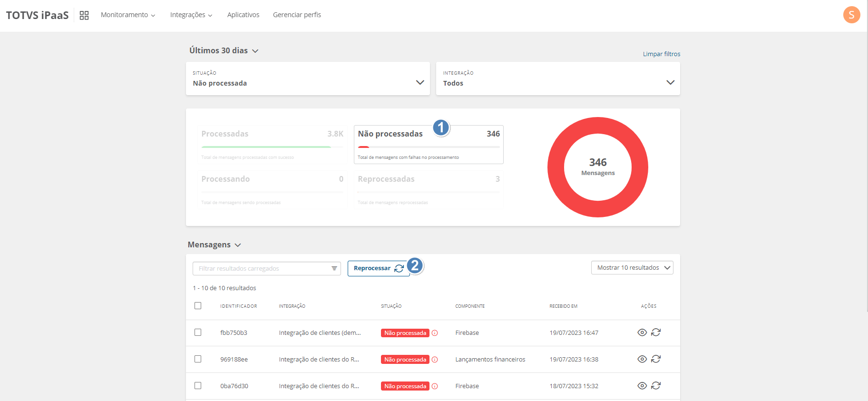Check the row for 0ba76d30

[198, 386]
